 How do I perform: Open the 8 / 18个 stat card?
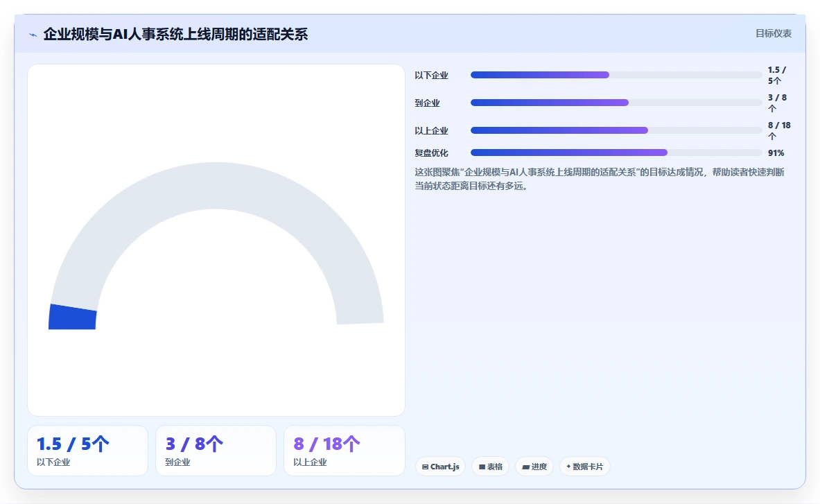pos(344,451)
